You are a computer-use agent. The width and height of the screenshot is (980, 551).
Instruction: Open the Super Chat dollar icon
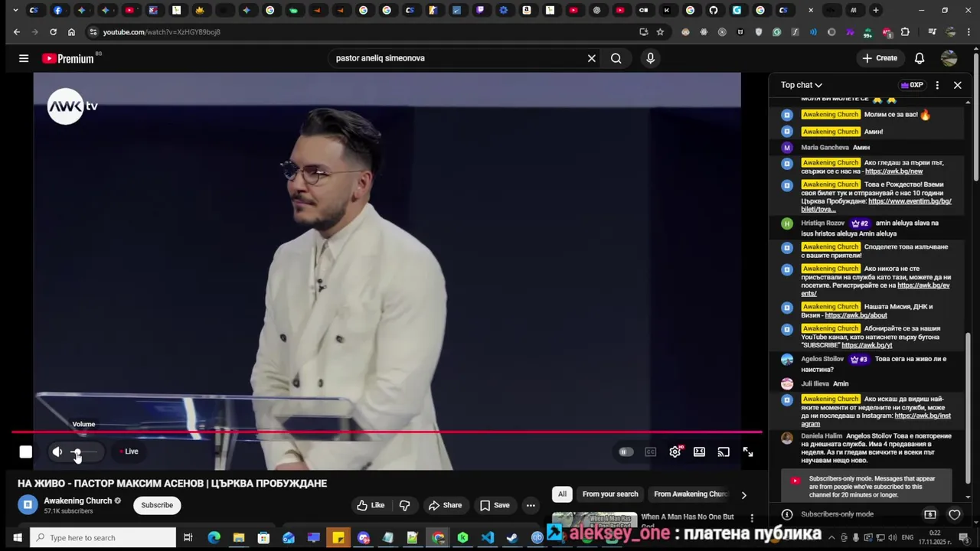930,514
